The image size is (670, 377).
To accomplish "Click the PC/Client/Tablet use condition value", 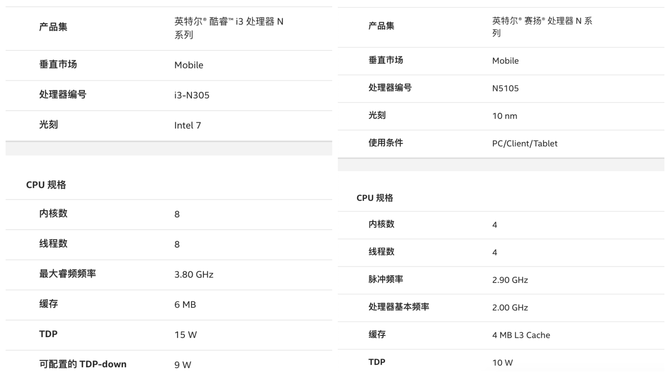I will click(x=525, y=144).
